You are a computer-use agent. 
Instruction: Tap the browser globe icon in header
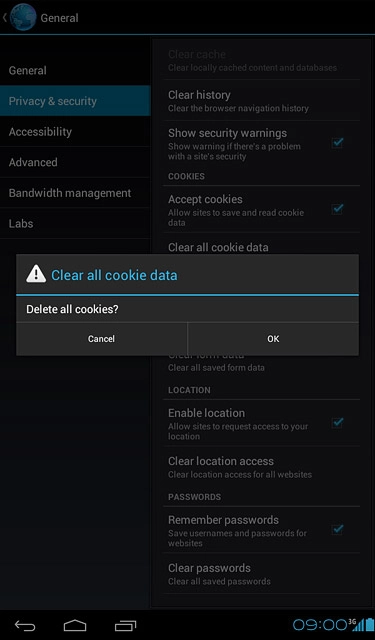tap(23, 17)
